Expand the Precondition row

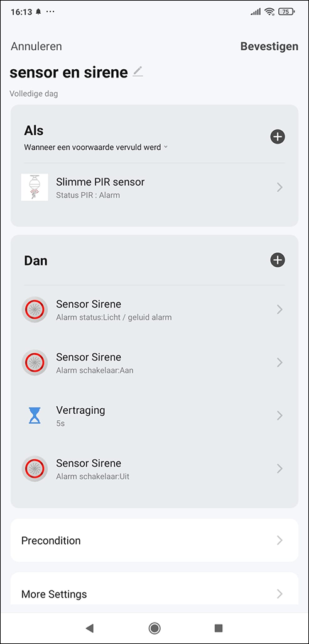pyautogui.click(x=154, y=540)
